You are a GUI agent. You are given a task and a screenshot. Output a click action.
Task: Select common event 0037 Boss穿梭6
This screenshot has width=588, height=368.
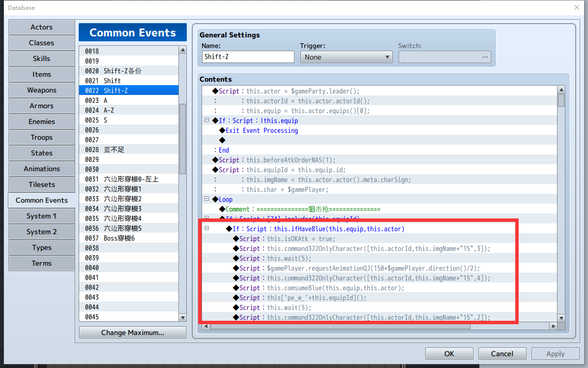[129, 238]
